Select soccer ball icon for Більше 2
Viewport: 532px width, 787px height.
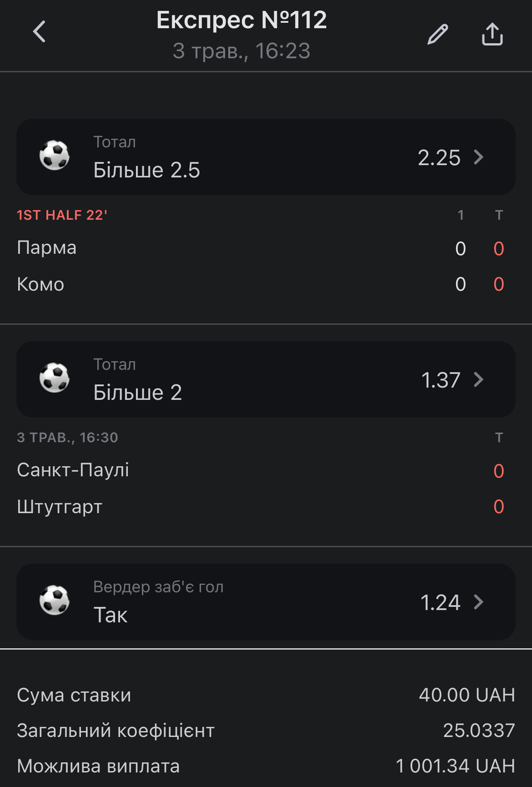(x=55, y=378)
